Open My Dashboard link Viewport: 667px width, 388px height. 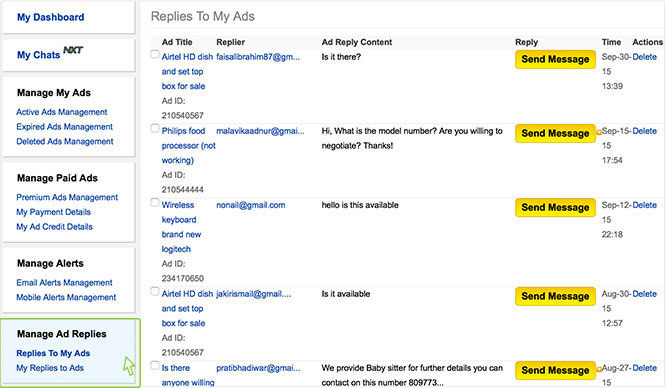tap(51, 17)
